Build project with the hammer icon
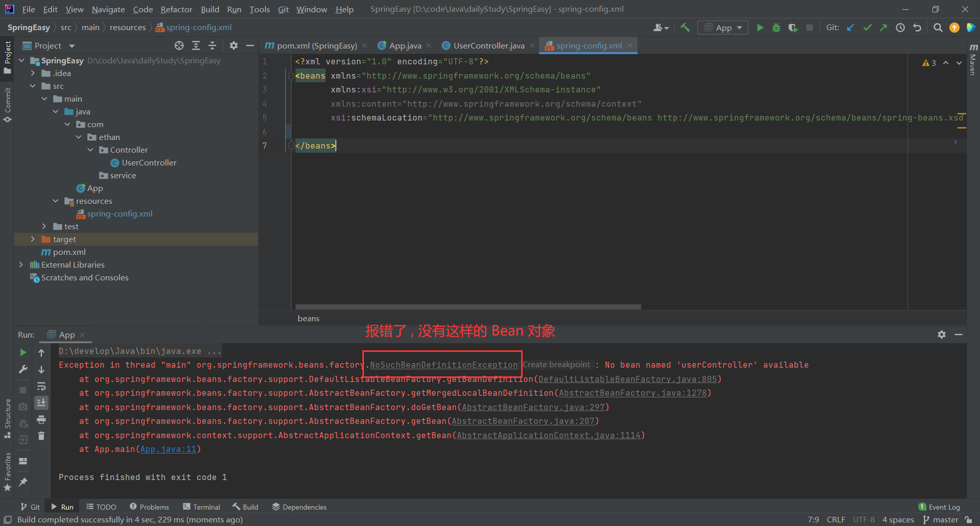 [x=685, y=28]
